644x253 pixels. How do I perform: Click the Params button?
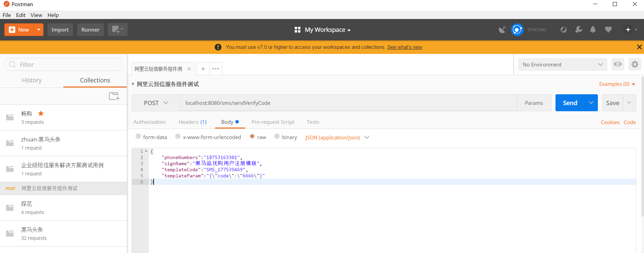click(534, 103)
